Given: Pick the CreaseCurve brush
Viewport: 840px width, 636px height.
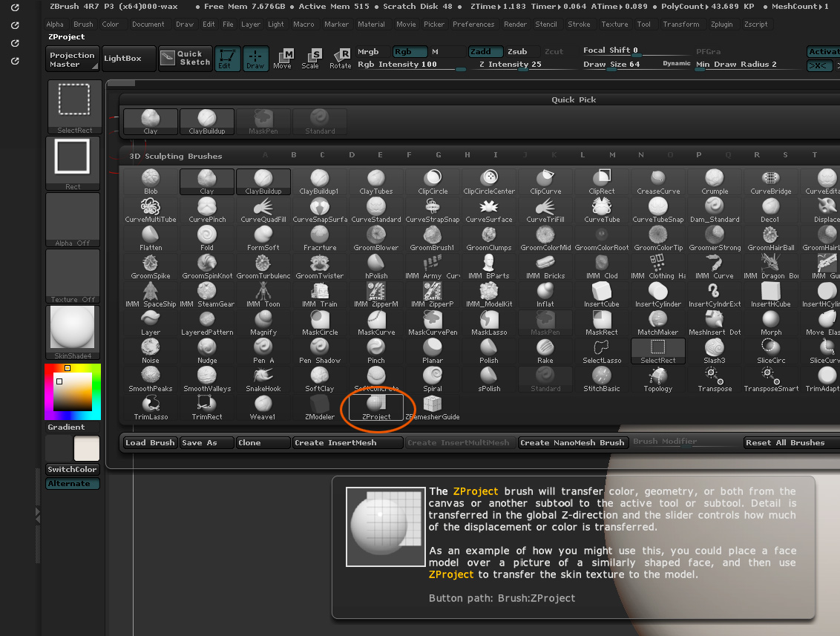Looking at the screenshot, I should tap(658, 182).
